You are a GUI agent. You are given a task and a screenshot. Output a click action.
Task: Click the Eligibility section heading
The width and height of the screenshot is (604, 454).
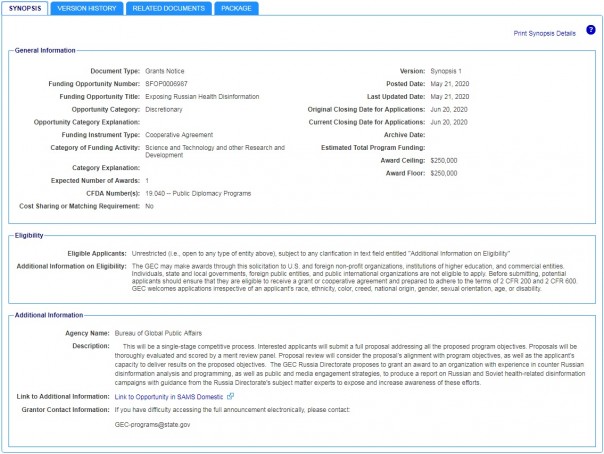(x=29, y=235)
